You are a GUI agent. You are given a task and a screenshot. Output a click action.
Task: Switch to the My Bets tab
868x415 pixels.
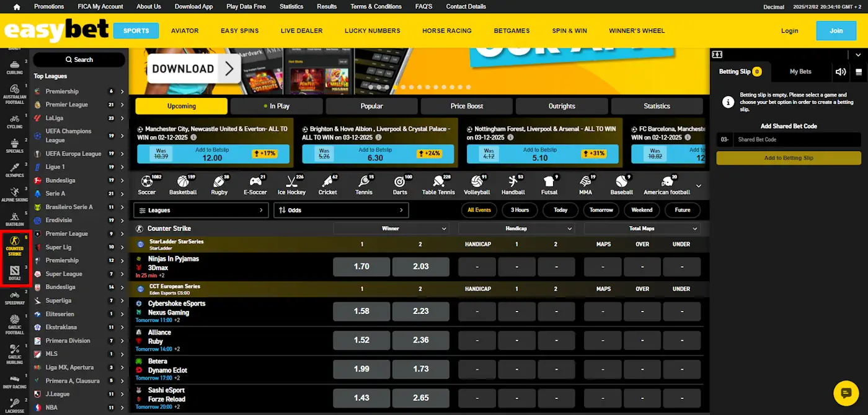point(801,71)
